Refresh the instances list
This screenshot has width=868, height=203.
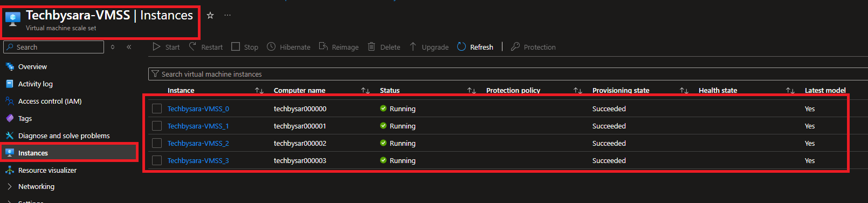point(475,47)
